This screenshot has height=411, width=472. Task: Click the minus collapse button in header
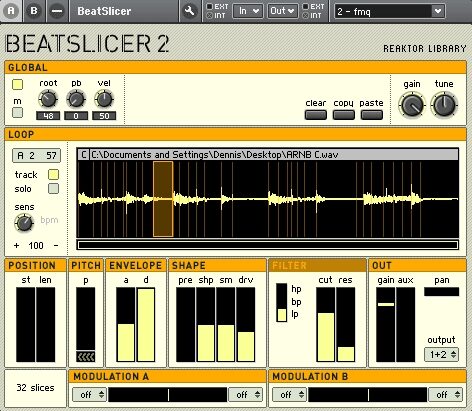pyautogui.click(x=57, y=11)
